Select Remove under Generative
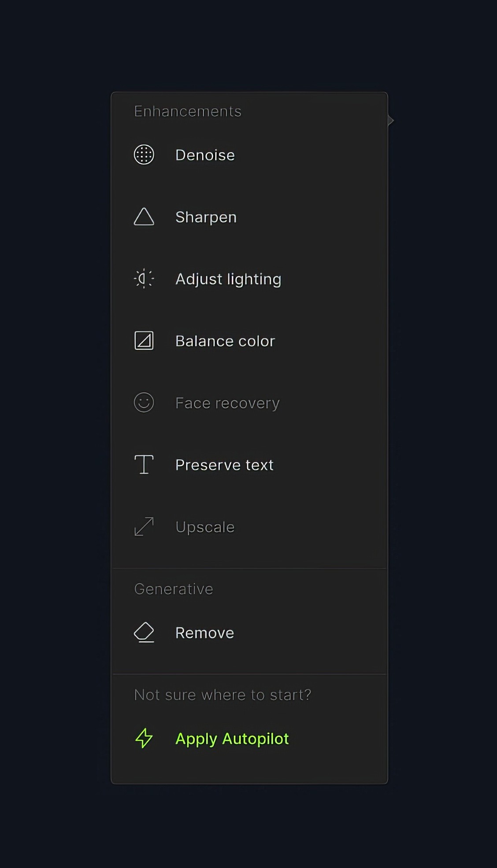 pos(204,633)
